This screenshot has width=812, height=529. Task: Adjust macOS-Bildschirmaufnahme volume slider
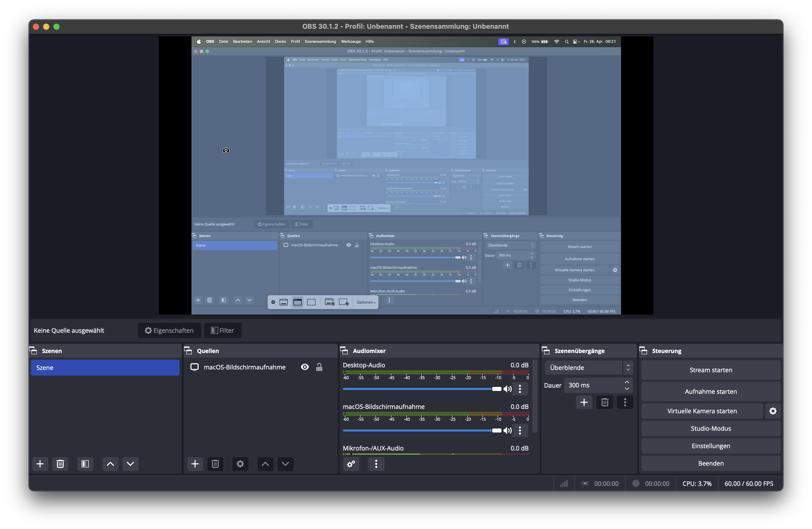pyautogui.click(x=496, y=430)
